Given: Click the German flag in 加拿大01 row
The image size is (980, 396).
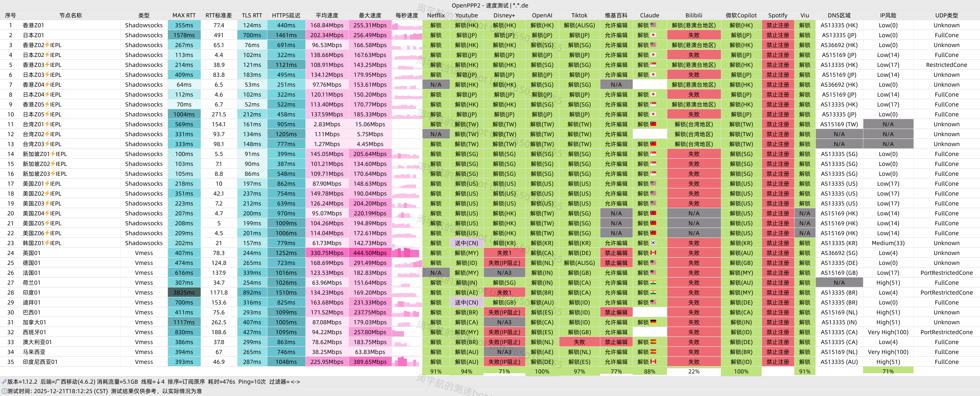Looking at the screenshot, I should click(x=653, y=322).
